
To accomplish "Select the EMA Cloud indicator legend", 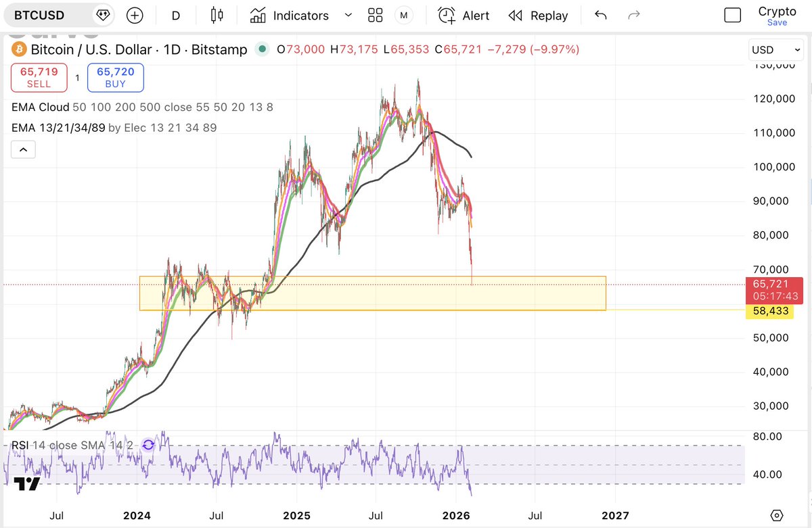I will 142,107.
